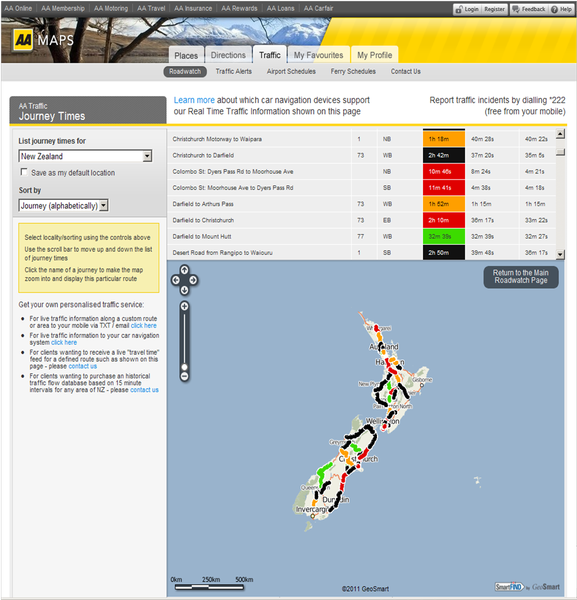Click the journey list scrollbar thumb

tap(560, 152)
